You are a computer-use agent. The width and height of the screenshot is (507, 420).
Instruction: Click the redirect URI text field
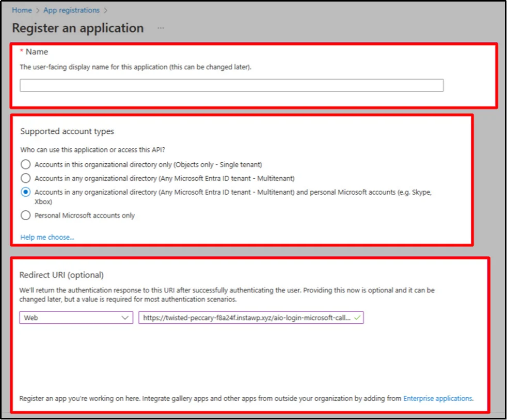243,318
